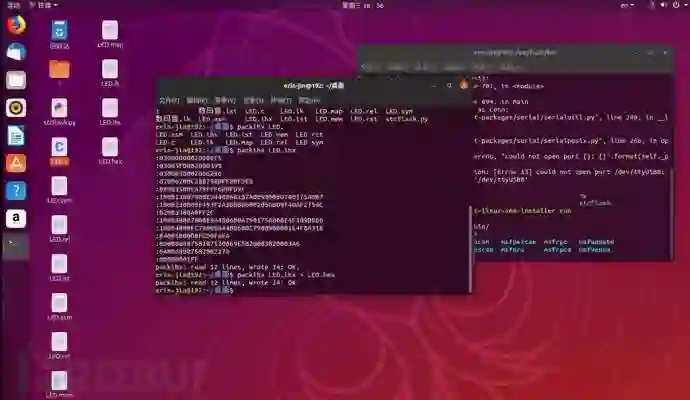This screenshot has width=690, height=400.
Task: Open the 搜索(S) menu in the front terminal
Action: coord(253,100)
